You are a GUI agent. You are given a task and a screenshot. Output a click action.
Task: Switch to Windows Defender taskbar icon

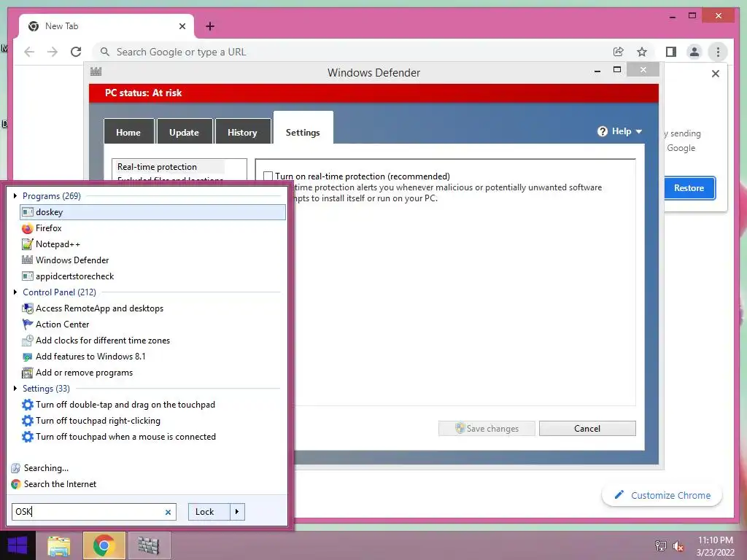[149, 545]
